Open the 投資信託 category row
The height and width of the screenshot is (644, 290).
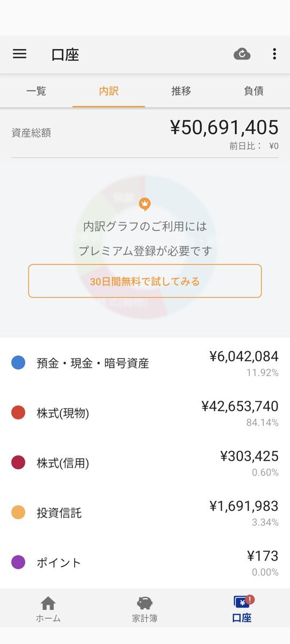pyautogui.click(x=145, y=513)
